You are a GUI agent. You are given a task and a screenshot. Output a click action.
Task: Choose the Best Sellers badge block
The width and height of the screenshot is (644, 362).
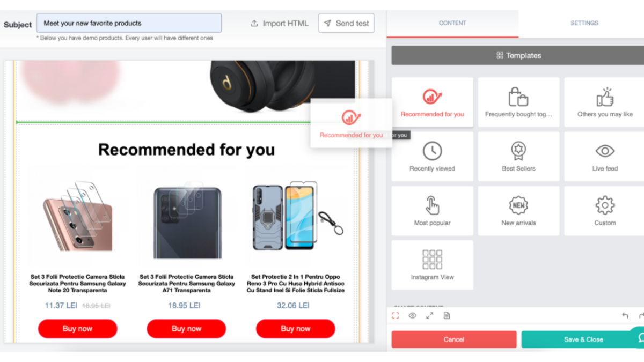coord(518,157)
